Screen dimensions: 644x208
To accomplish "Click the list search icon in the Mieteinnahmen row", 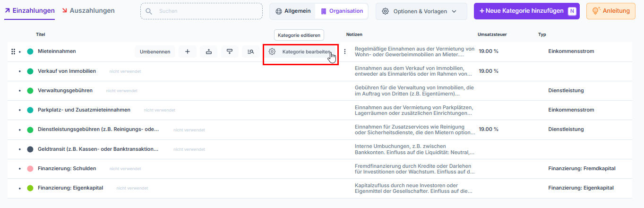I will (x=251, y=52).
